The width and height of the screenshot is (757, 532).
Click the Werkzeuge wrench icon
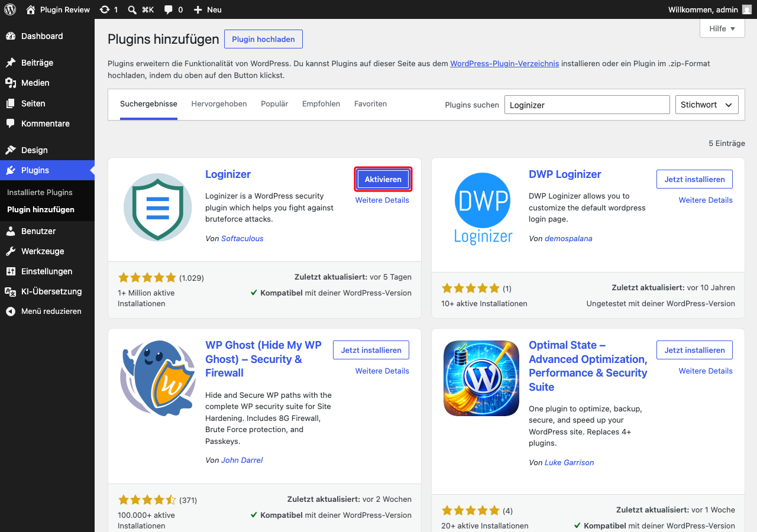(11, 251)
